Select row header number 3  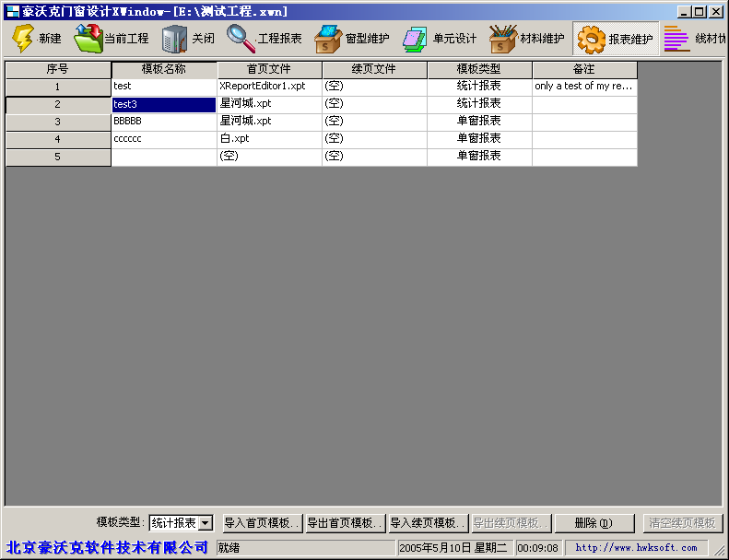pyautogui.click(x=58, y=122)
